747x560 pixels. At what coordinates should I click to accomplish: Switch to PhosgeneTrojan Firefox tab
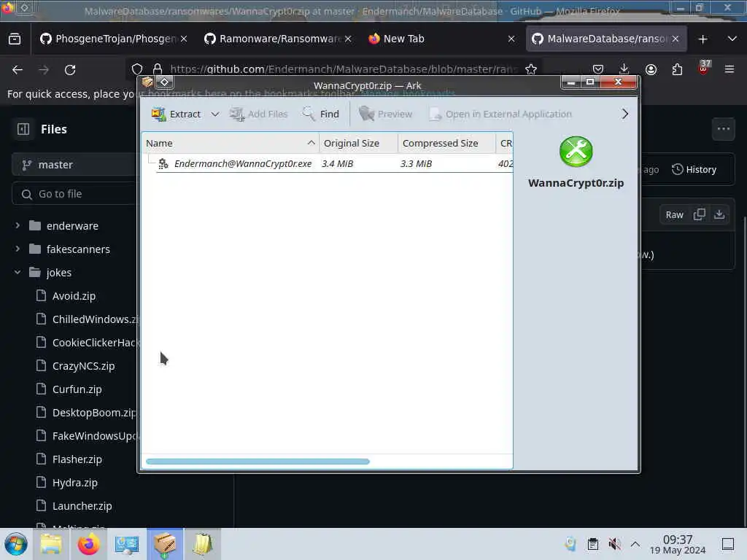click(x=113, y=39)
